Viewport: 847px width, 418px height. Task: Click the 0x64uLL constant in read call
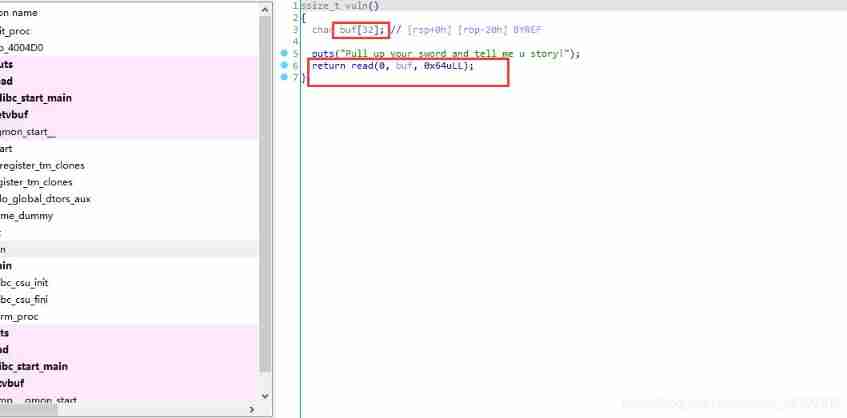coord(444,65)
